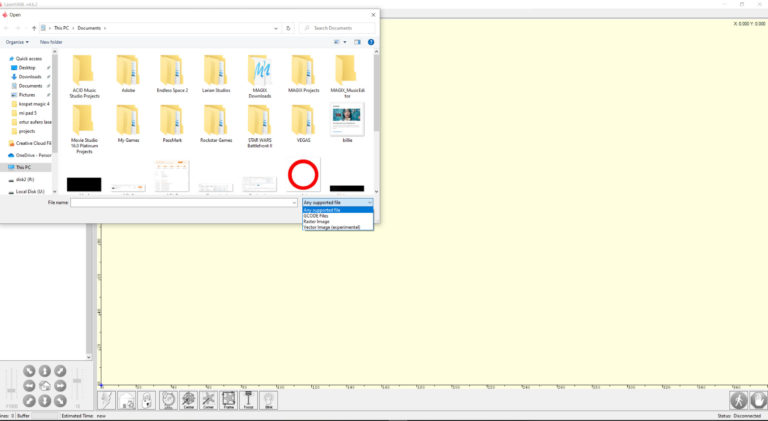Click the feed hold hand icon
This screenshot has height=421, width=768.
[758, 399]
